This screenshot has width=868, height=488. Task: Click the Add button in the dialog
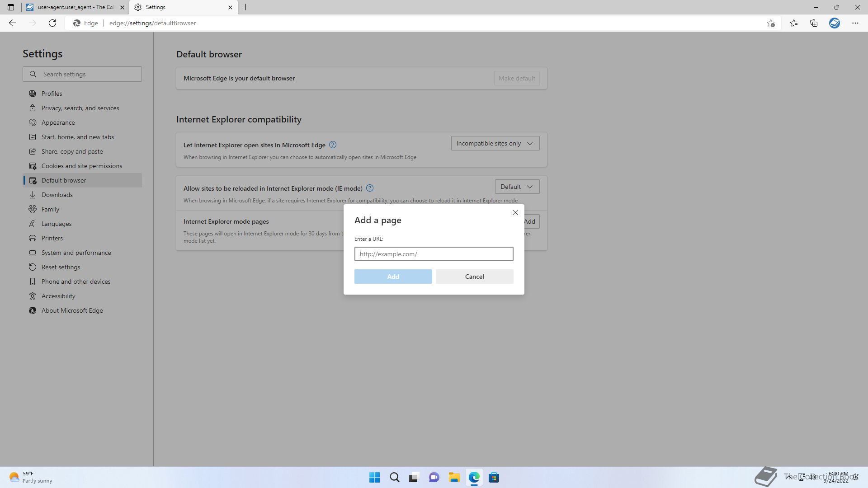(393, 277)
